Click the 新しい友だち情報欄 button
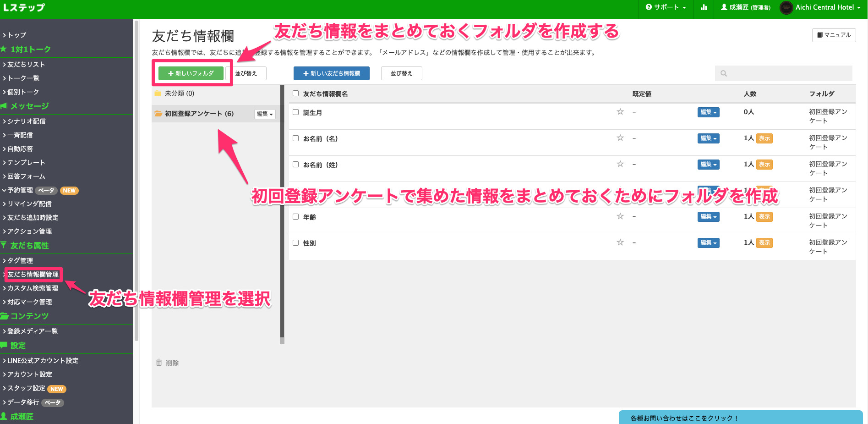 coord(331,73)
